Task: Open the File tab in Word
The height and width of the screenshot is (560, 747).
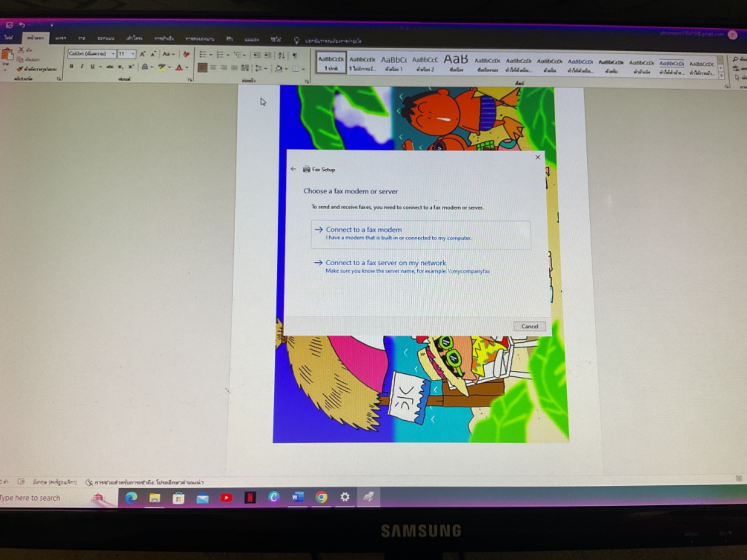Action: [9, 37]
